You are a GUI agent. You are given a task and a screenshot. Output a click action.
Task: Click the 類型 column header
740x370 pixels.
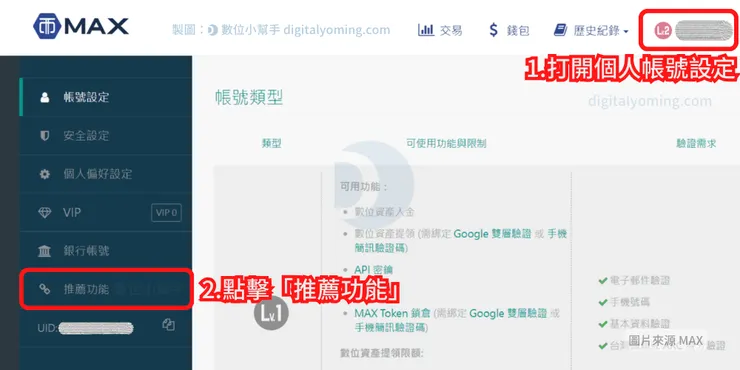[271, 143]
